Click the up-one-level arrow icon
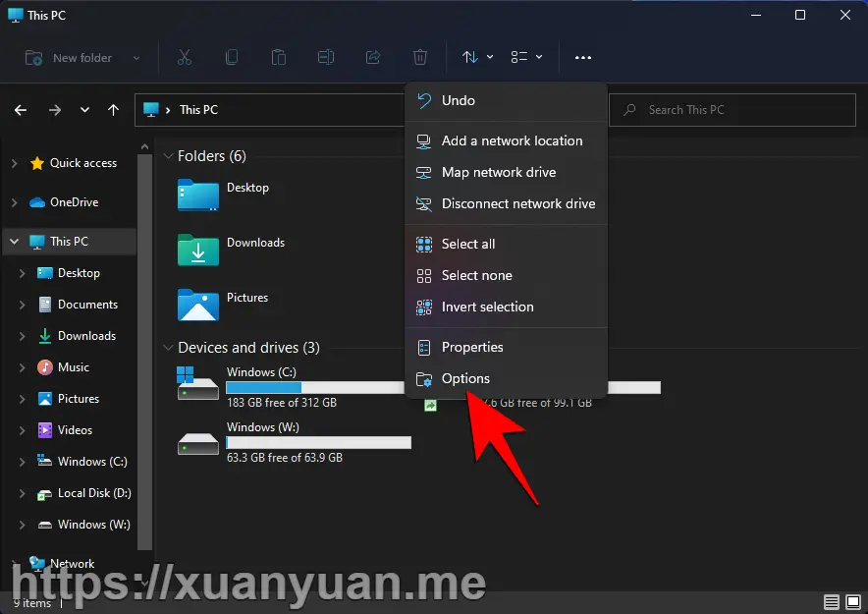The height and width of the screenshot is (614, 868). tap(113, 110)
